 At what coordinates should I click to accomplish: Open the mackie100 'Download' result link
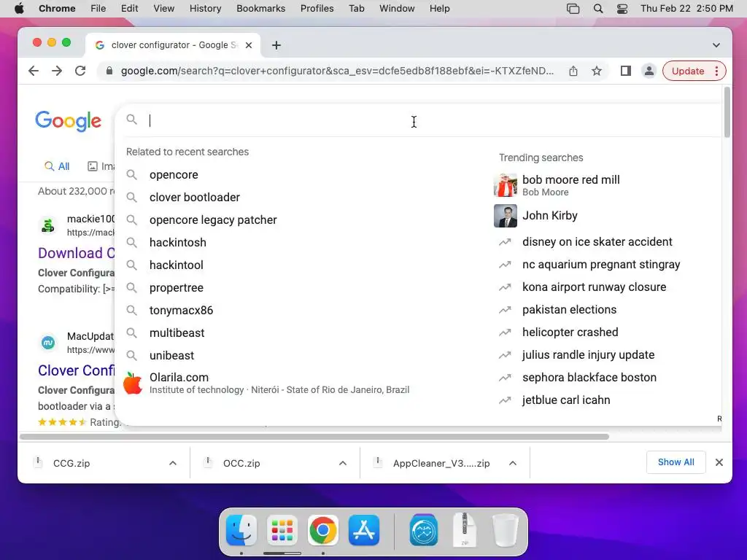point(76,253)
